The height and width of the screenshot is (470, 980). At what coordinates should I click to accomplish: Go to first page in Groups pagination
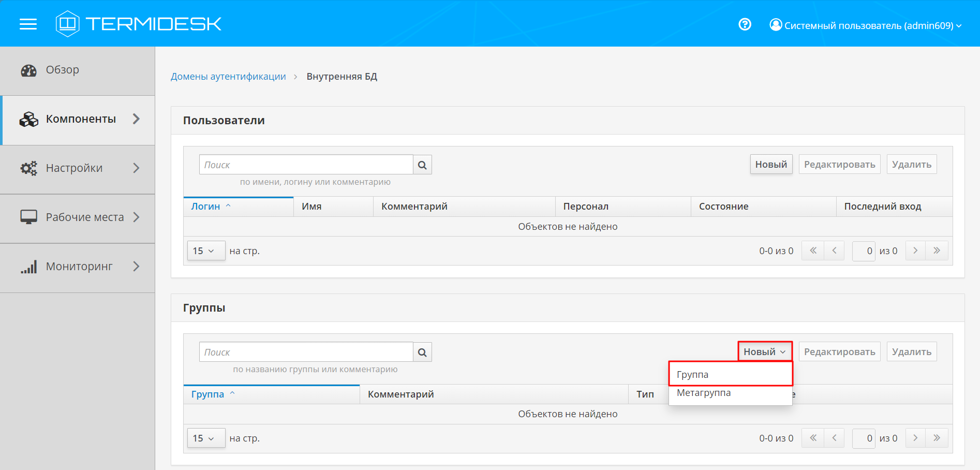click(813, 438)
